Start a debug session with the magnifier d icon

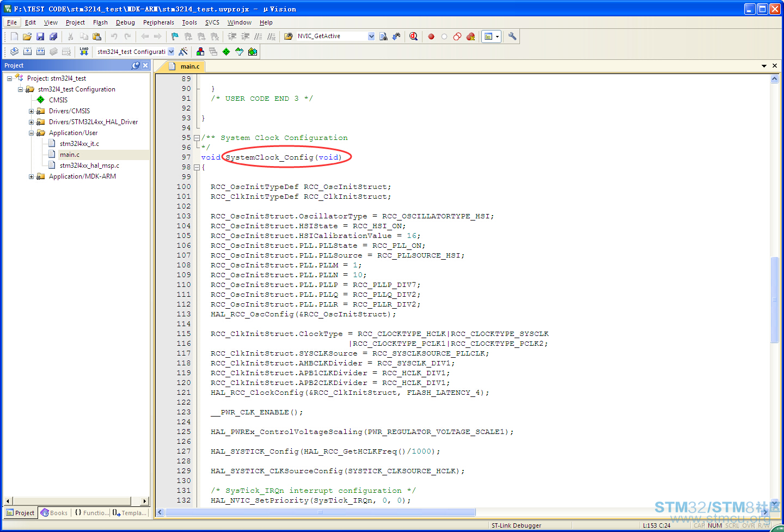[414, 36]
